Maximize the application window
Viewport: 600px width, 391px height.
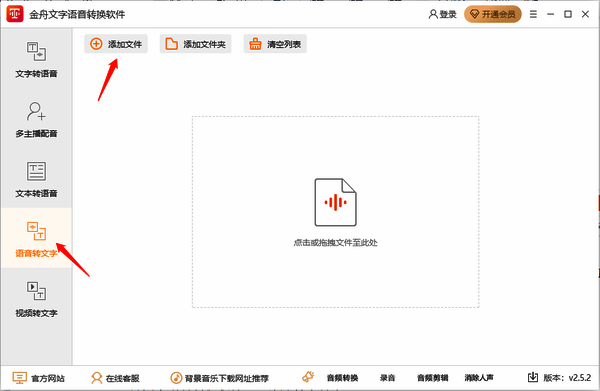click(x=568, y=14)
